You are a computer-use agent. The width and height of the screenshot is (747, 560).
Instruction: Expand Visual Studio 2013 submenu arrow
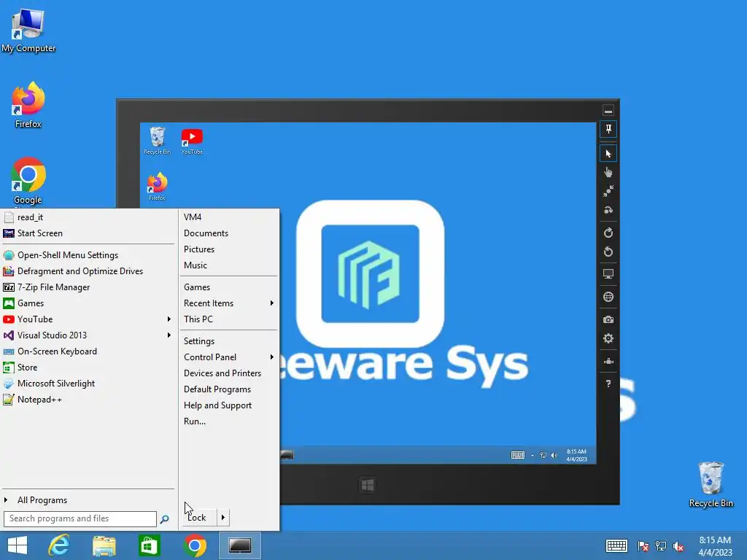tap(169, 335)
